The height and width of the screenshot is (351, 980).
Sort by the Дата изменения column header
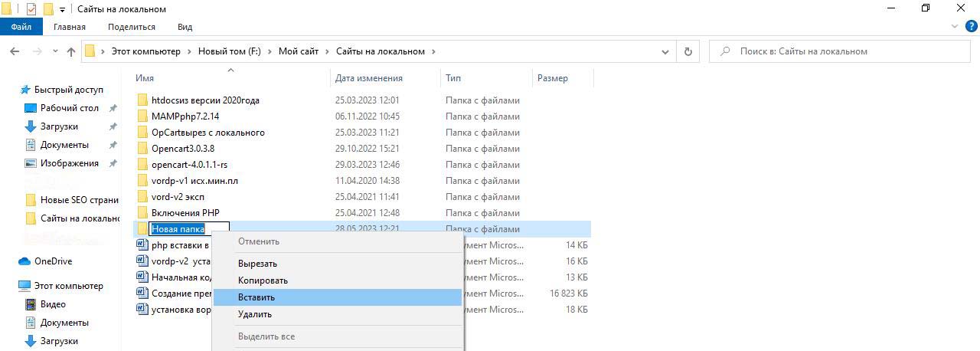pyautogui.click(x=368, y=78)
